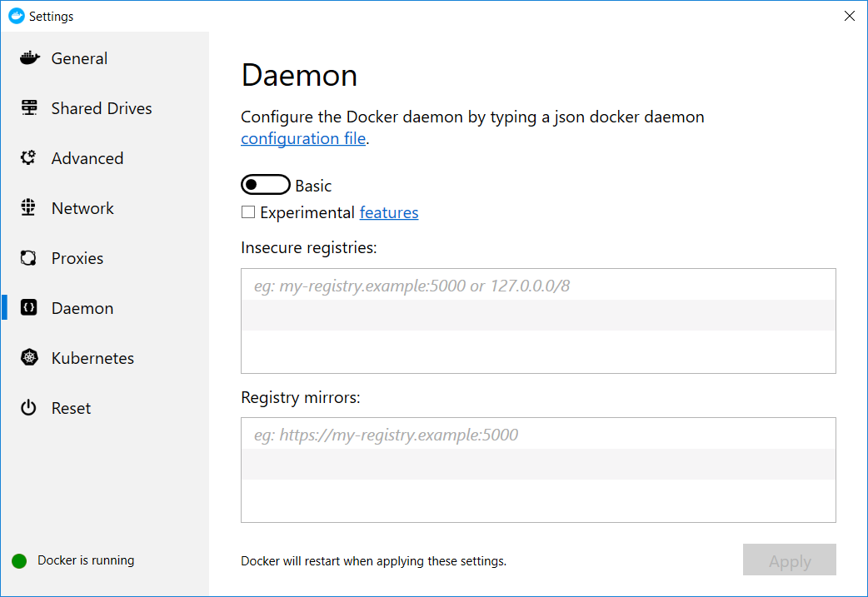
Task: Enable the Experimental checkbox
Action: (247, 212)
